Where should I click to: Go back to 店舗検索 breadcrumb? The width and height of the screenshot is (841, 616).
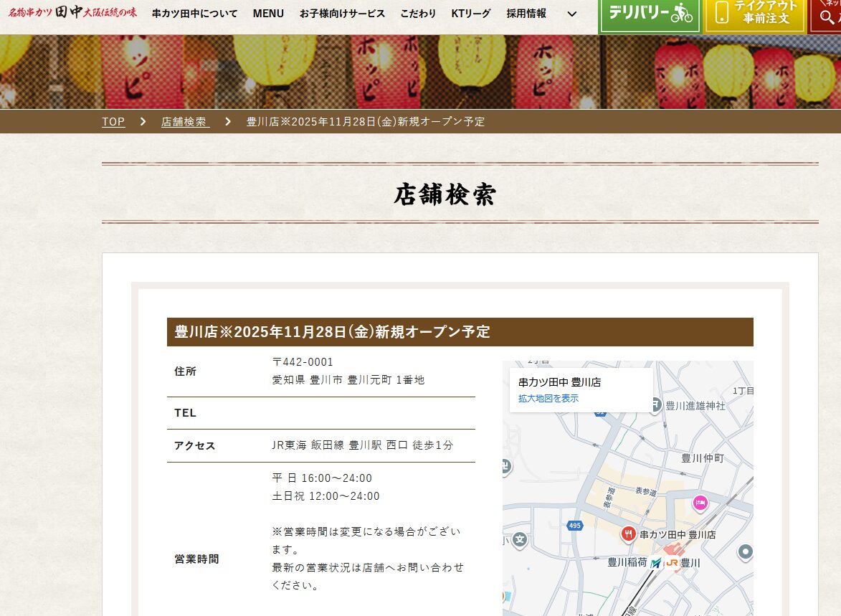[185, 122]
